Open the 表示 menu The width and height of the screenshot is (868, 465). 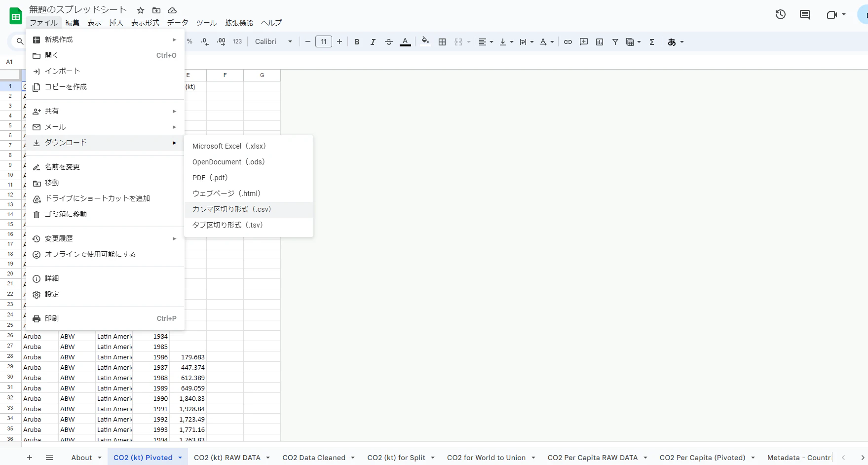94,23
